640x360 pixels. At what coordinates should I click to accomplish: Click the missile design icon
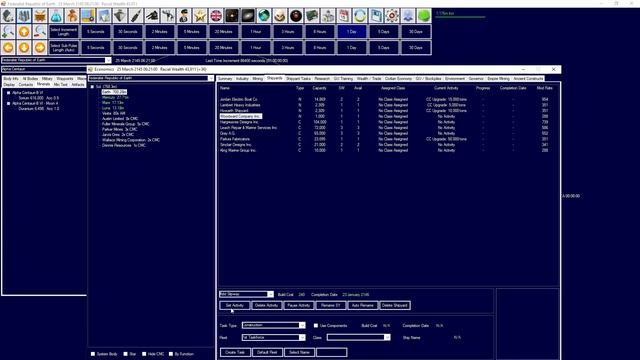click(x=136, y=16)
